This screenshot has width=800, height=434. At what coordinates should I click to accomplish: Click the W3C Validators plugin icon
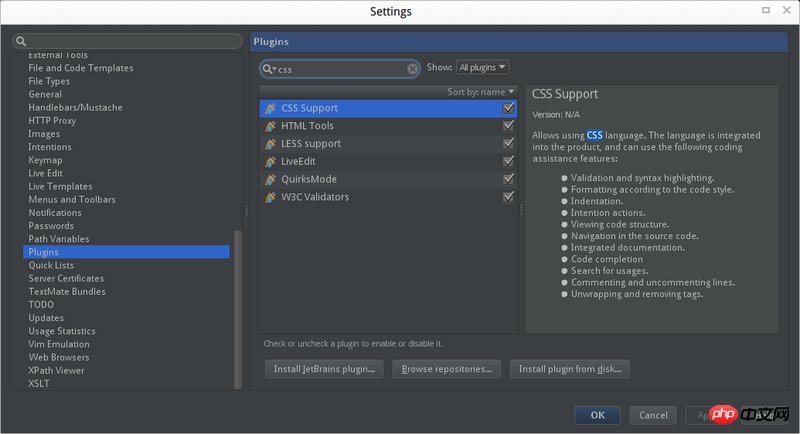point(270,197)
